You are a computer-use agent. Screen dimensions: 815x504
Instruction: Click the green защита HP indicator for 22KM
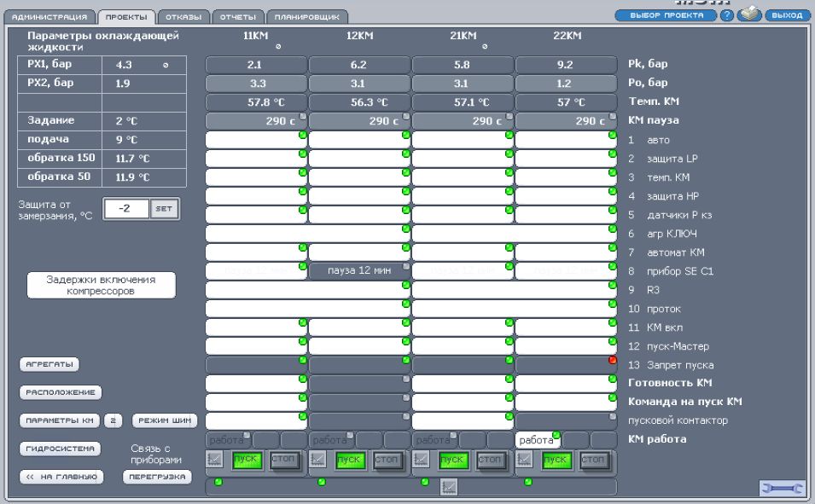pyautogui.click(x=612, y=191)
